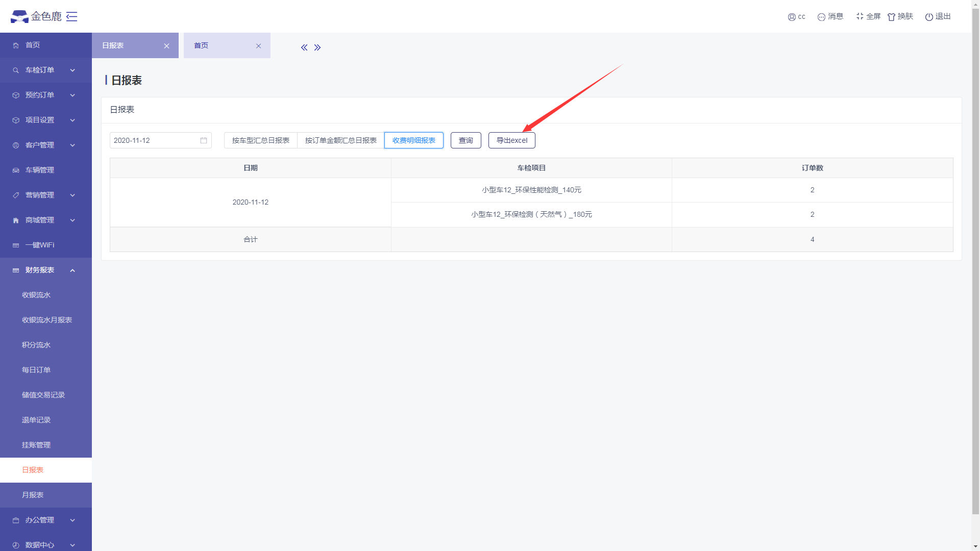The height and width of the screenshot is (551, 980).
Task: Click the chart icon beside 数据中心
Action: click(x=16, y=545)
